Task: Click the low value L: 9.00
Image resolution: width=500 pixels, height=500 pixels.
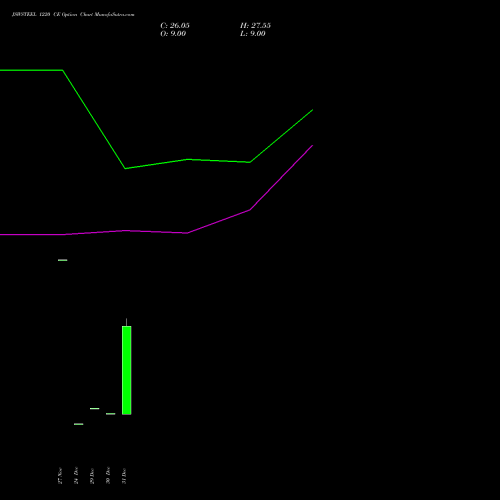Action: pyautogui.click(x=253, y=34)
